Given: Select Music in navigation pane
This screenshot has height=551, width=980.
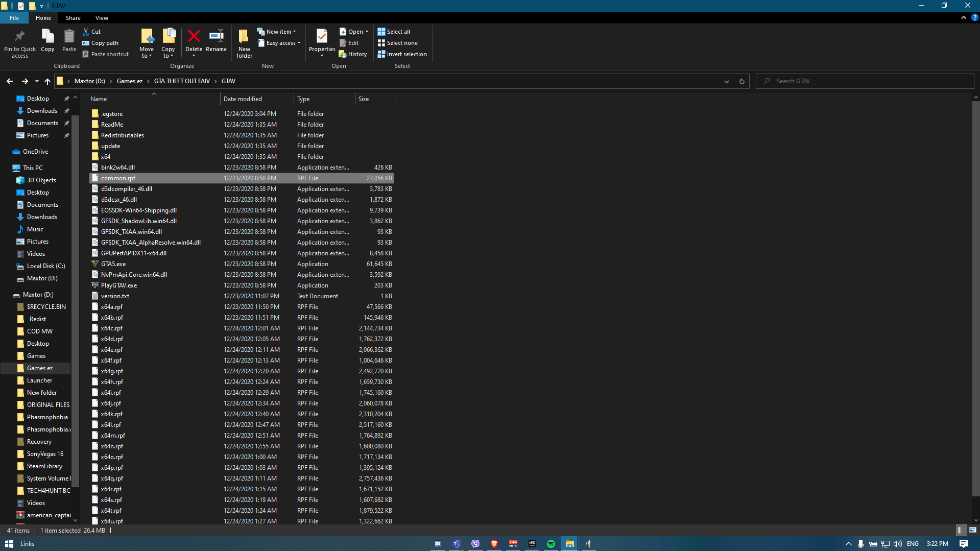Looking at the screenshot, I should pyautogui.click(x=35, y=229).
